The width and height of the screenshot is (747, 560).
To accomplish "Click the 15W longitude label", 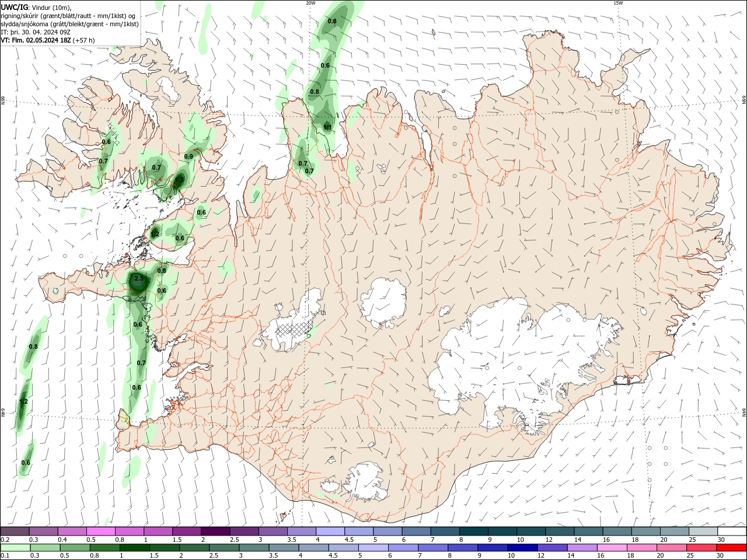I will (x=618, y=3).
